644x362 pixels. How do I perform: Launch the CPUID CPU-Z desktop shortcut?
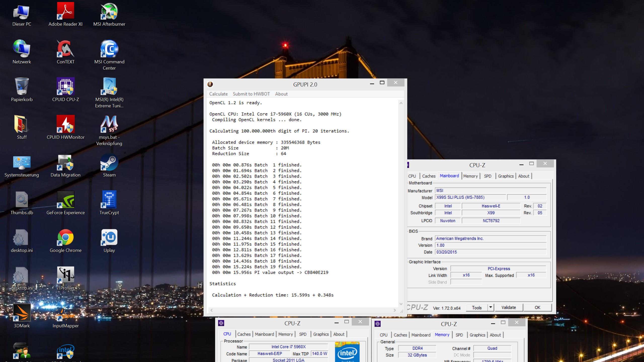[65, 90]
